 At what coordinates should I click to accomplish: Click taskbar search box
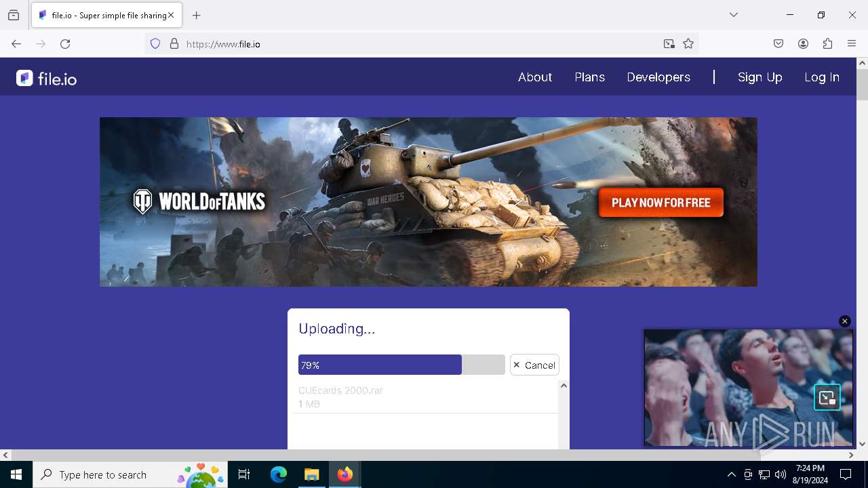click(130, 474)
